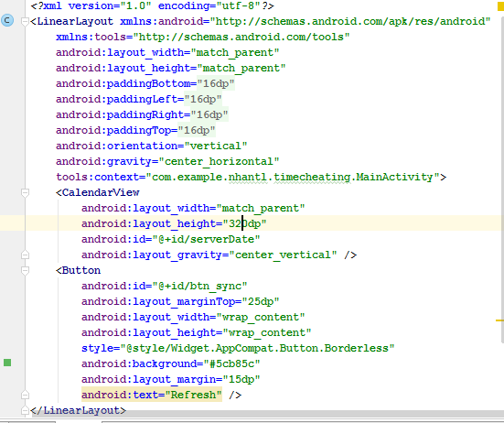The image size is (504, 423).
Task: Click fold end marker at CalendarView layout_gravity line
Action: (x=25, y=255)
